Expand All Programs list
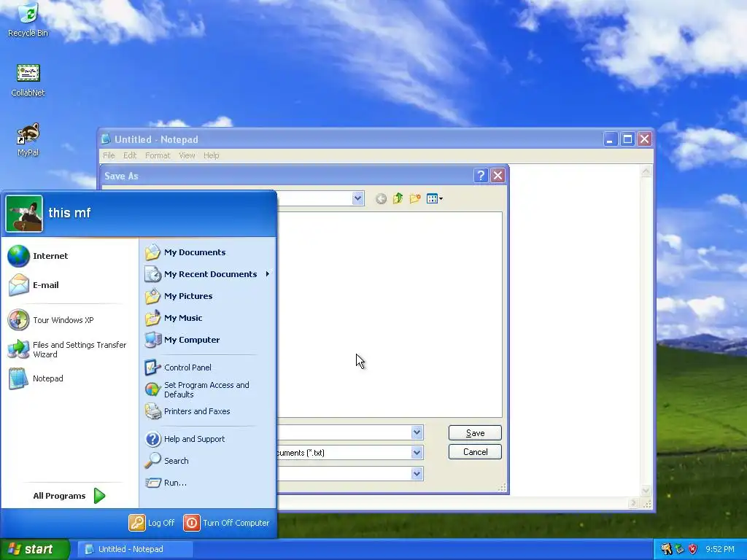Image resolution: width=747 pixels, height=560 pixels. coord(69,496)
